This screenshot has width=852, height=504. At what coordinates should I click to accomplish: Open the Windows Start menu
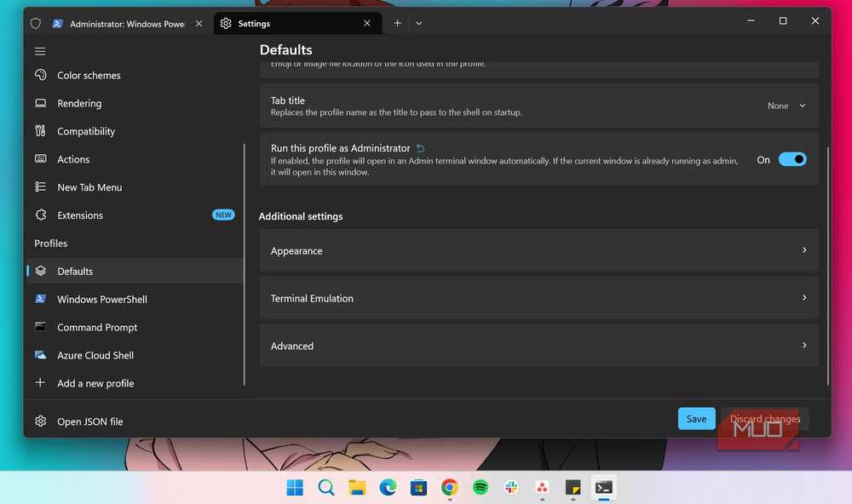[295, 488]
